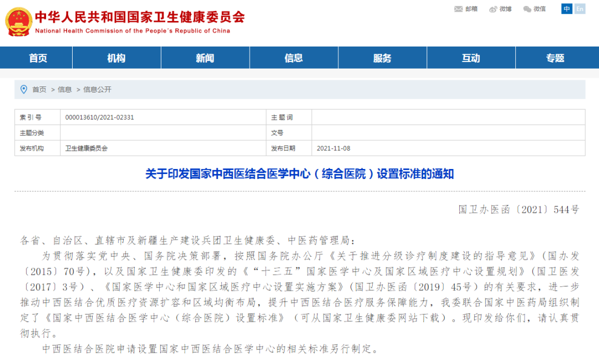The image size is (599, 364).
Task: Open the 微博 Weibo icon
Action: [x=493, y=9]
